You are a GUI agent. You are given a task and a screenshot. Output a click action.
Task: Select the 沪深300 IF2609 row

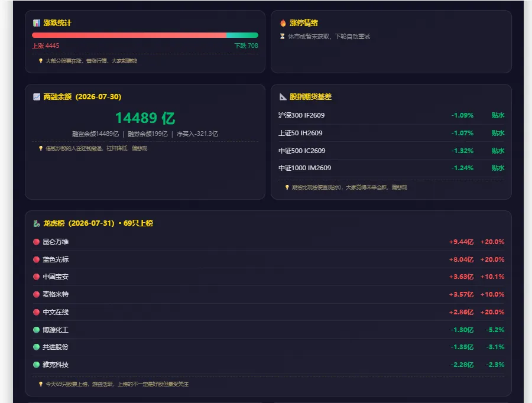click(x=391, y=115)
